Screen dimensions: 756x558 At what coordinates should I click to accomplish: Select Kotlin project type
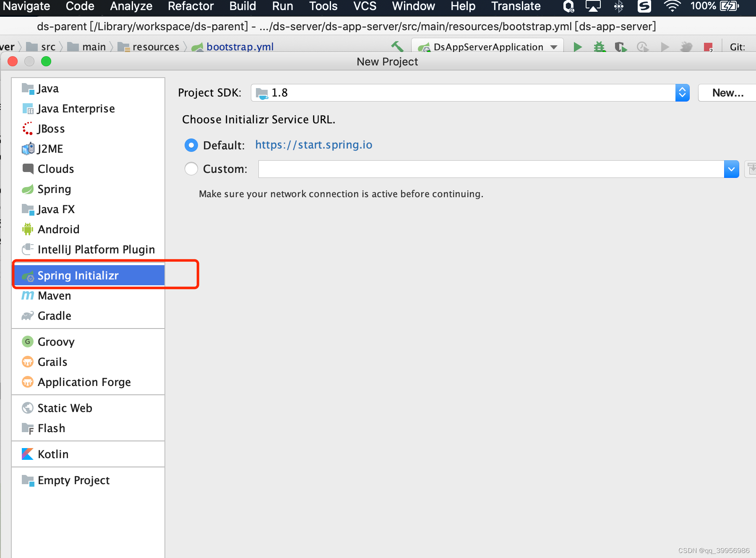[x=88, y=454]
